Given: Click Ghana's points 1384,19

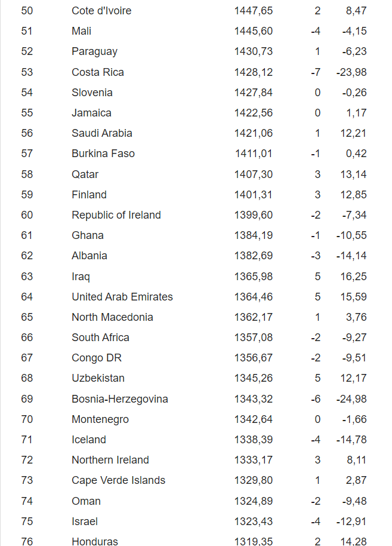Looking at the screenshot, I should [x=253, y=235].
